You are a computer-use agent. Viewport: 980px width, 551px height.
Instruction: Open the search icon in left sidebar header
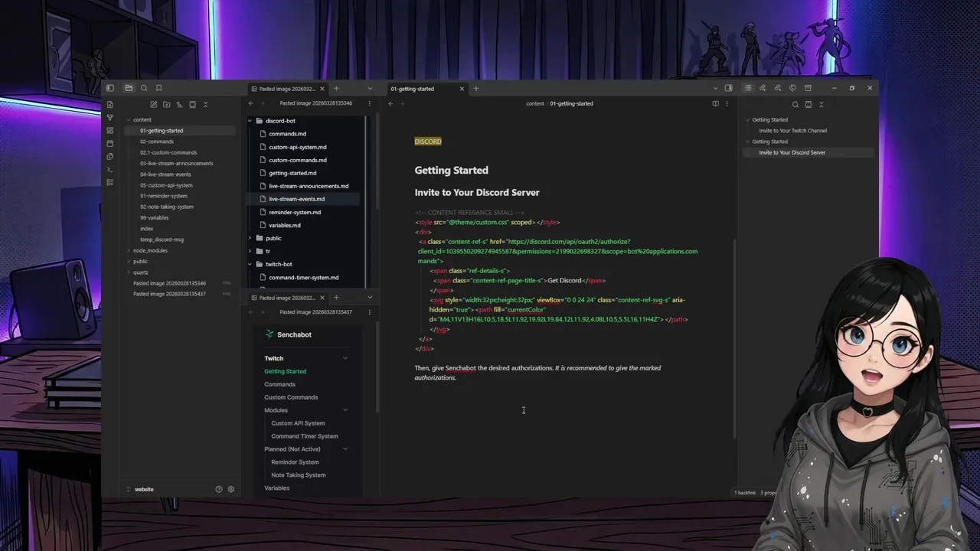143,88
